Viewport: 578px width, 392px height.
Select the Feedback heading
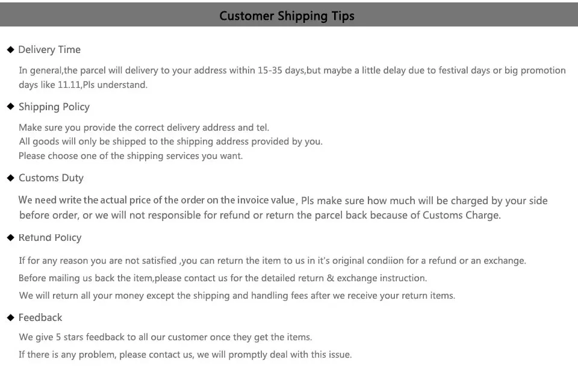40,317
